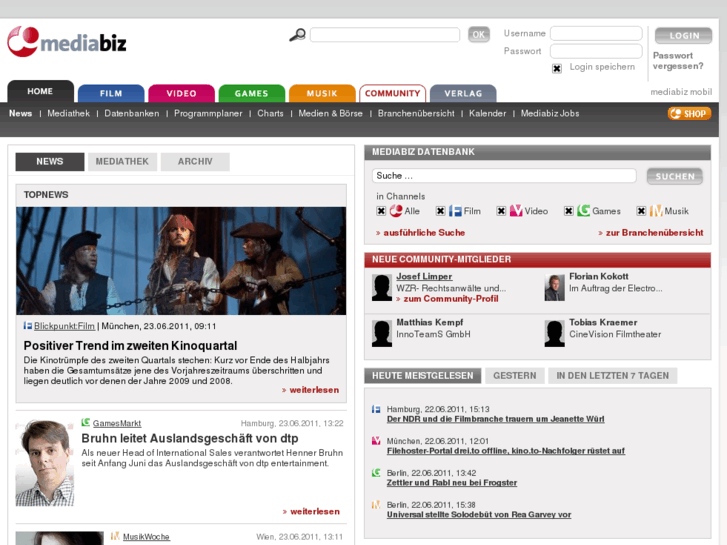Click film icon beside NDR headline
727x545 pixels.
point(376,409)
